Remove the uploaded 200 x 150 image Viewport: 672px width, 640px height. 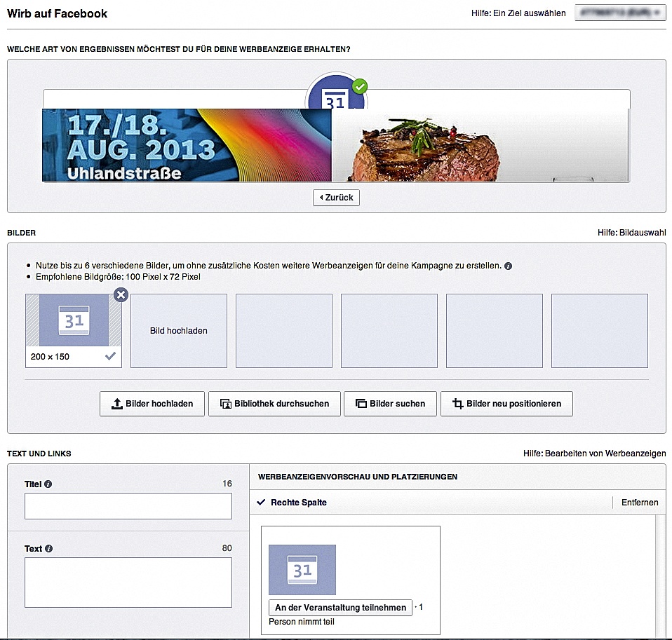121,294
